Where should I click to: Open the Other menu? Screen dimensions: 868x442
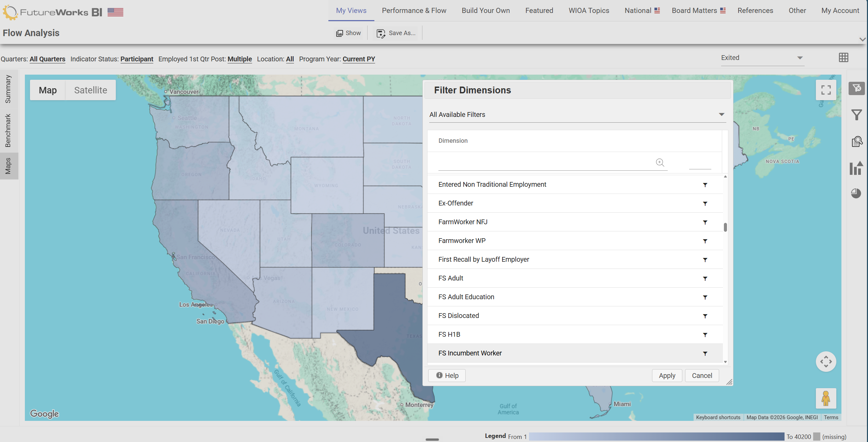pyautogui.click(x=797, y=11)
